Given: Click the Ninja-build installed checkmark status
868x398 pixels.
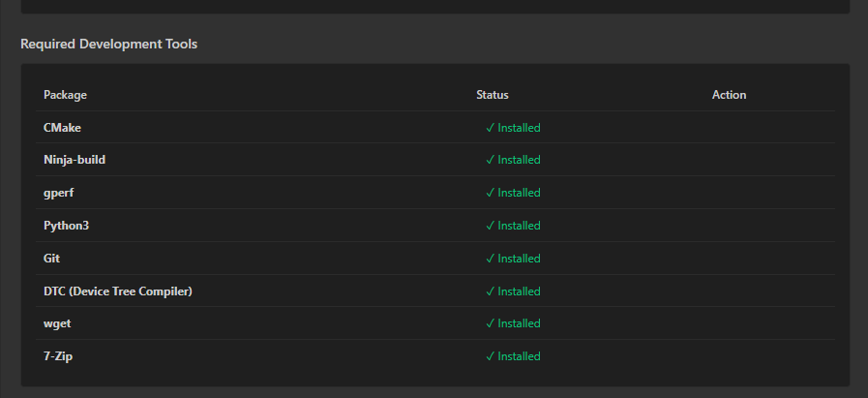Looking at the screenshot, I should [513, 160].
